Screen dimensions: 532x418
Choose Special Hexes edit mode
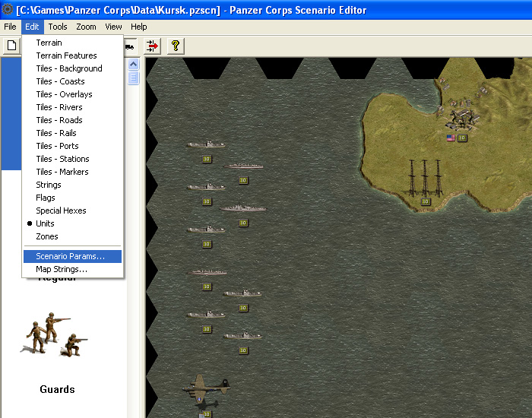coord(73,210)
